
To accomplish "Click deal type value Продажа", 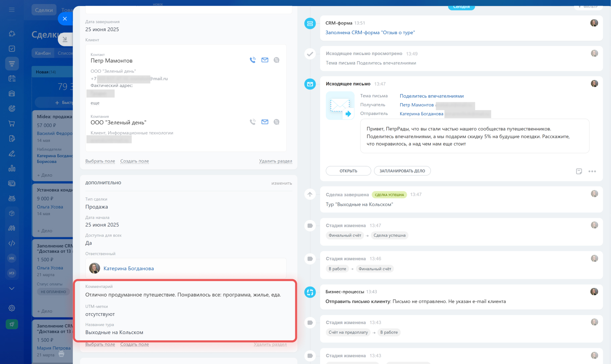I will (x=97, y=207).
